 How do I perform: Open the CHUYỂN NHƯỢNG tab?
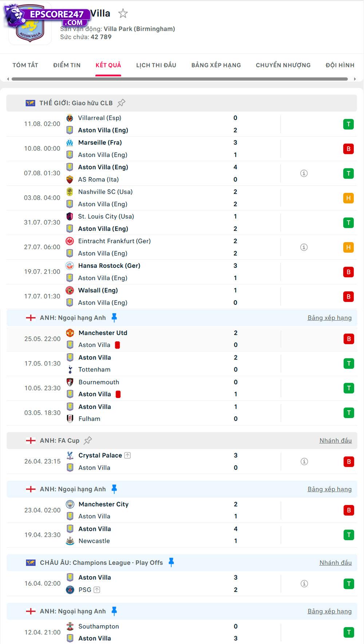coord(283,65)
